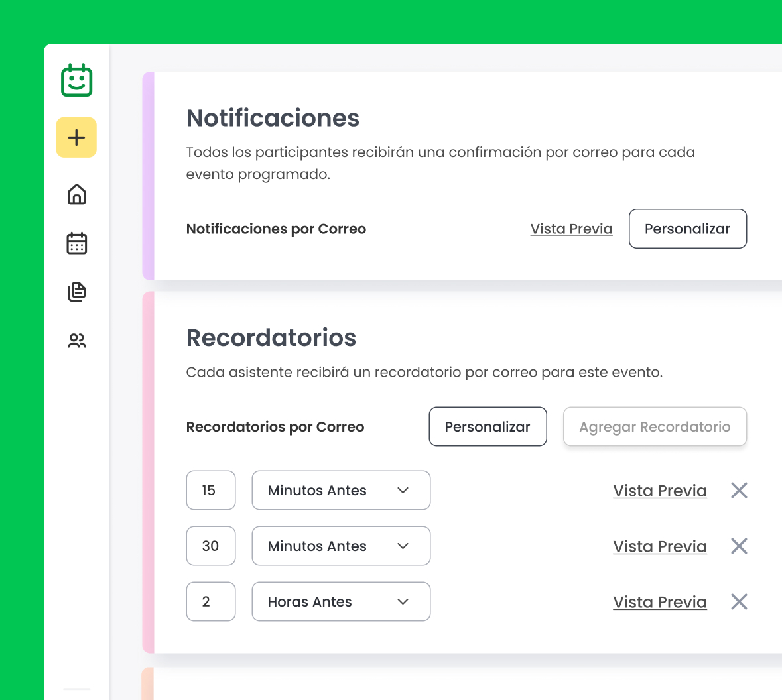This screenshot has width=782, height=700.
Task: Click the reminder field showing 30
Action: 211,546
